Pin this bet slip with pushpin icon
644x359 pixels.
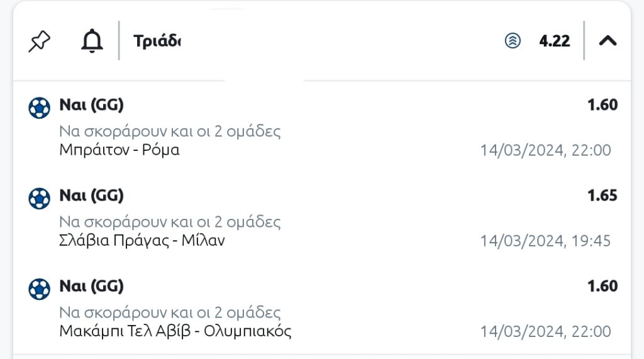coord(40,41)
